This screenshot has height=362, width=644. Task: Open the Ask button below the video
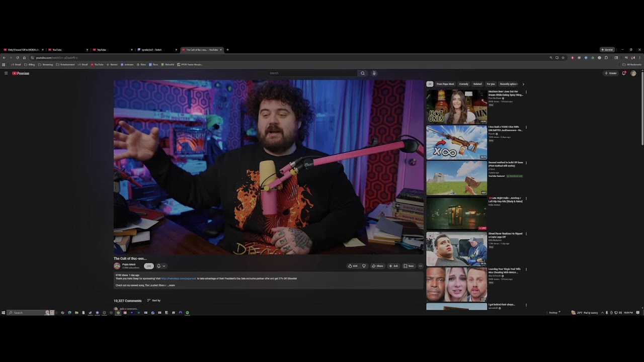point(393,266)
